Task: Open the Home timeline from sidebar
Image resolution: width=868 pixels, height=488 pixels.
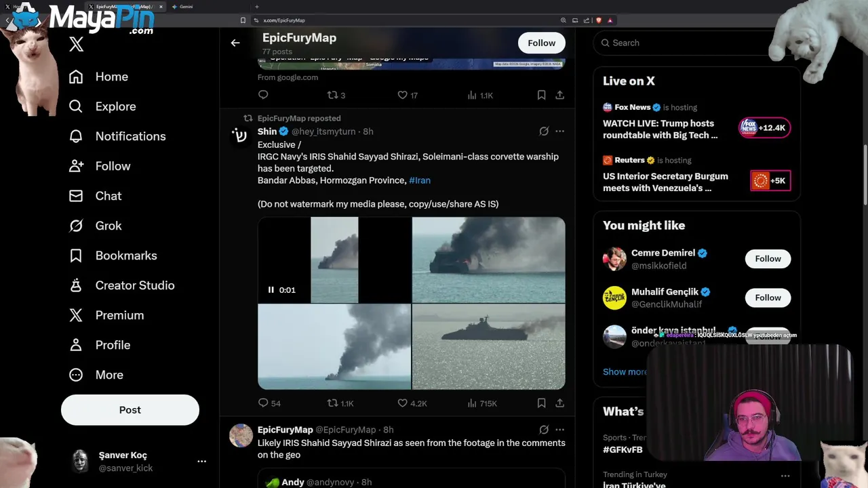Action: pos(98,77)
